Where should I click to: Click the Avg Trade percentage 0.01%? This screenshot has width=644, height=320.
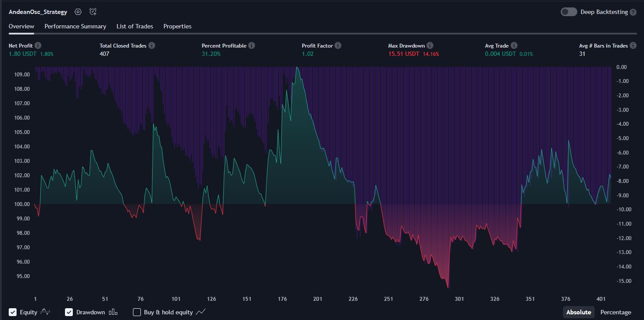coord(526,54)
